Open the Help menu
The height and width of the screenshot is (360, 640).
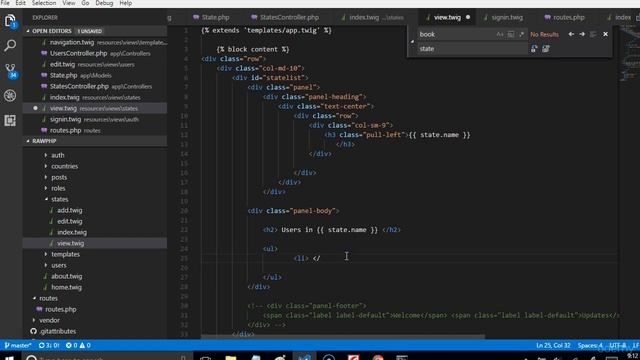tap(126, 3)
